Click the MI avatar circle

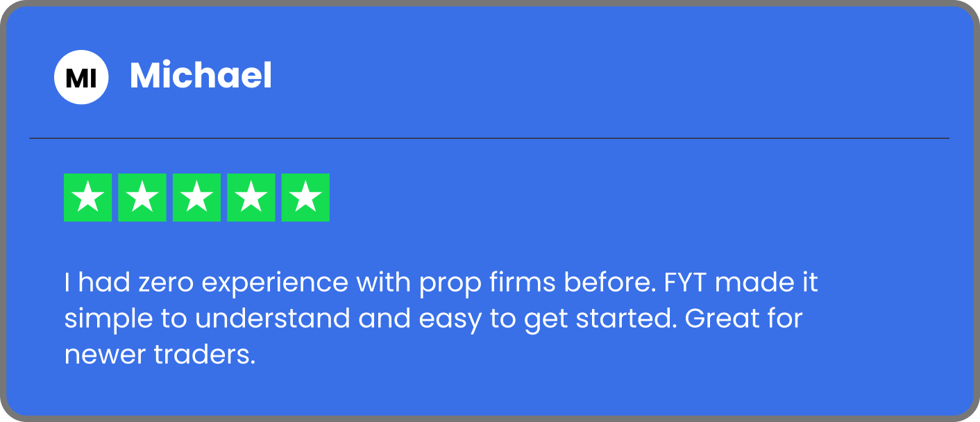point(81,77)
